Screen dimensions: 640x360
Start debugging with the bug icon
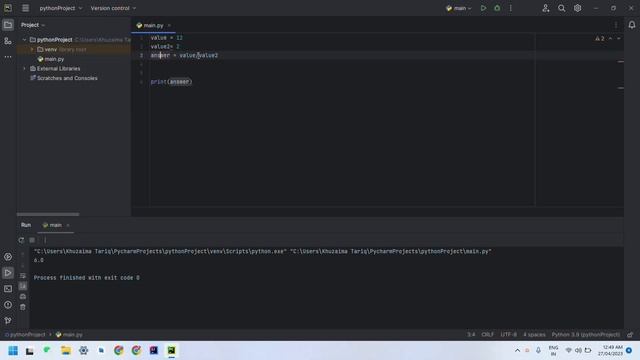(497, 8)
